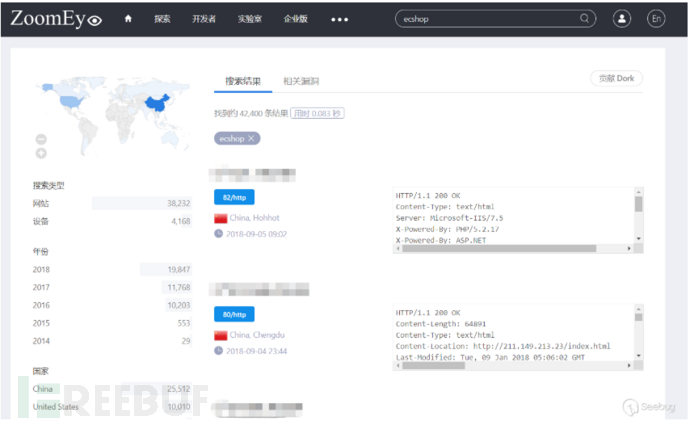The image size is (690, 425).
Task: Filter by 设备 search type
Action: pos(112,221)
